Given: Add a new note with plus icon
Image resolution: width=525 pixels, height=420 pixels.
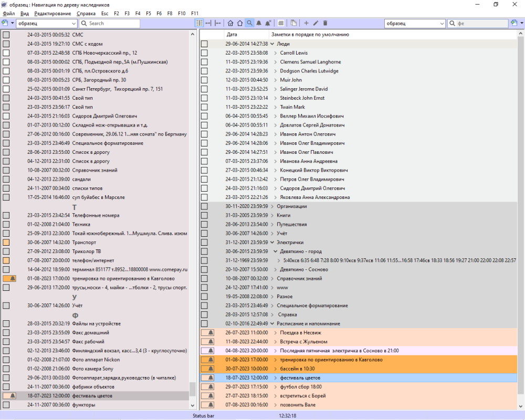Looking at the screenshot, I should (x=306, y=23).
